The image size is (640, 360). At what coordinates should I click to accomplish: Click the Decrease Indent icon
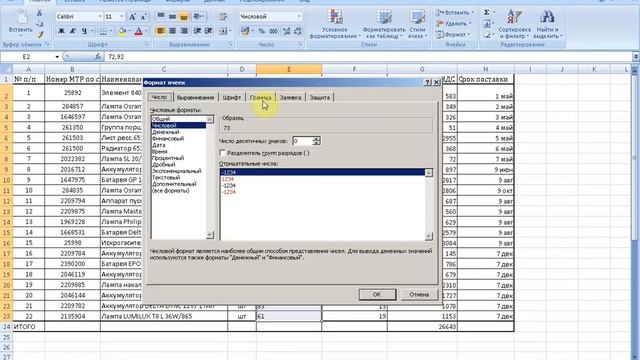pyautogui.click(x=197, y=31)
